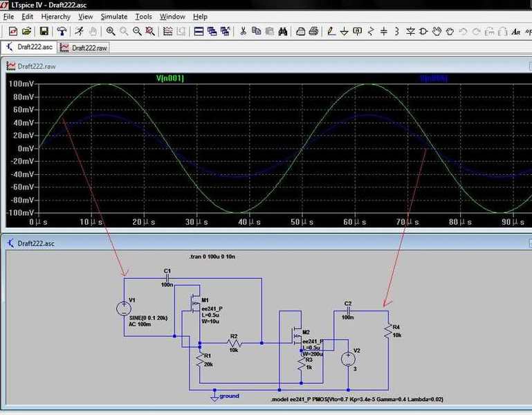Open the Component gate-symbol picker
The height and width of the screenshot is (415, 532).
pos(423,32)
